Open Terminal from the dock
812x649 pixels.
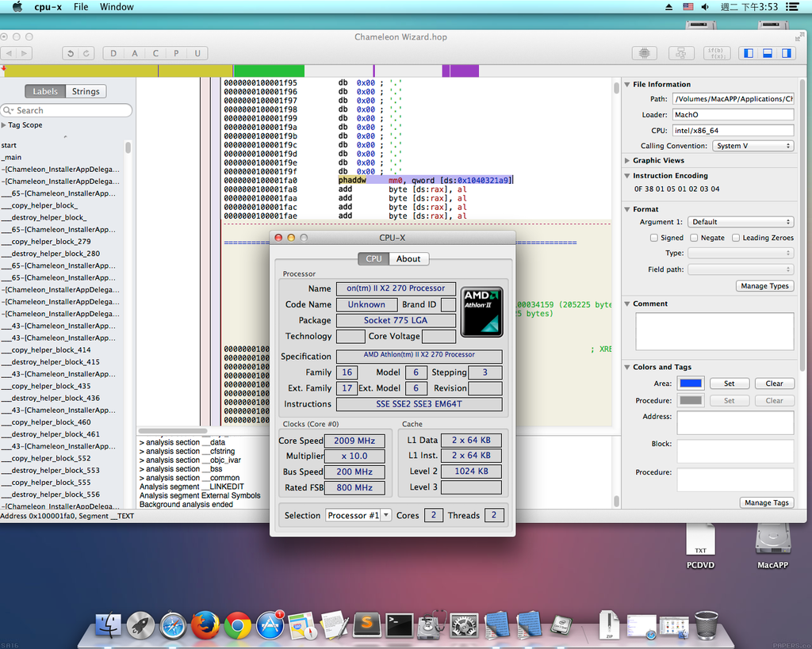click(400, 624)
